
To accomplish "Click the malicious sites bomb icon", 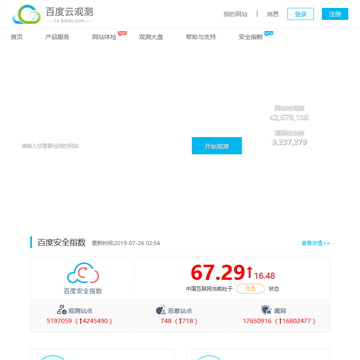I will coord(161,310).
